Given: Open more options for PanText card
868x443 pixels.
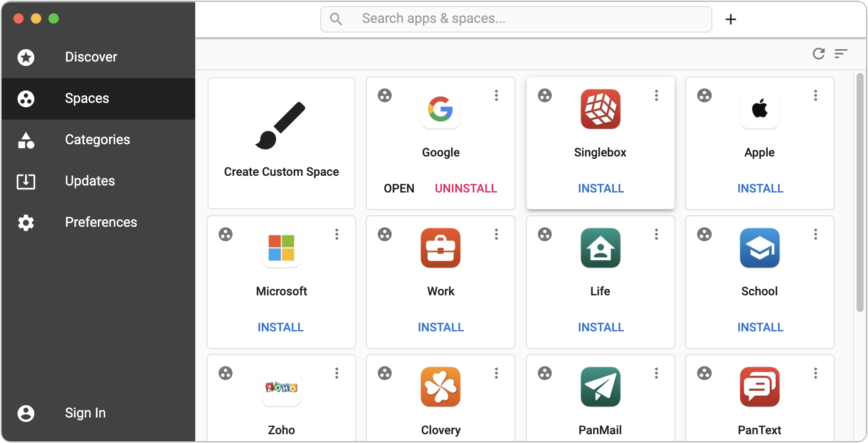Looking at the screenshot, I should [x=816, y=373].
